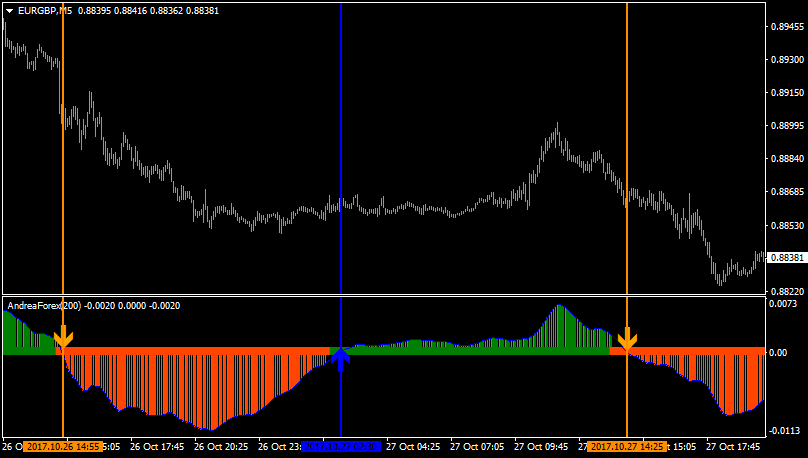Viewport: 808px width, 458px height.
Task: Click the current price tag 0.88381
Action: [x=786, y=257]
